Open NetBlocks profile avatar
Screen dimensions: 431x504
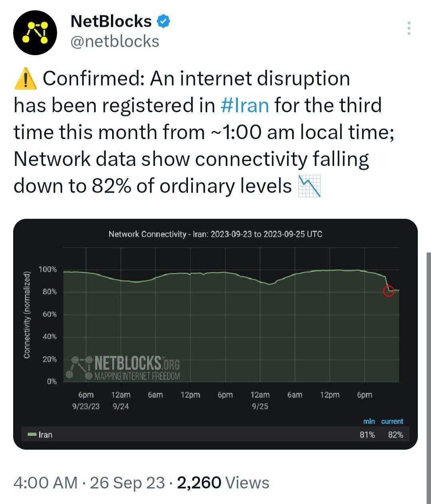pos(35,33)
